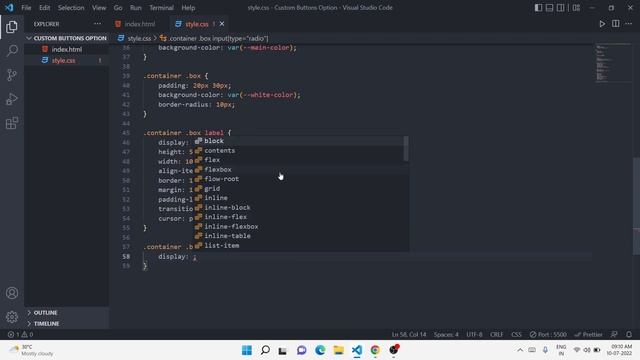Open the Windows Start button
640x360 pixels.
tap(247, 350)
